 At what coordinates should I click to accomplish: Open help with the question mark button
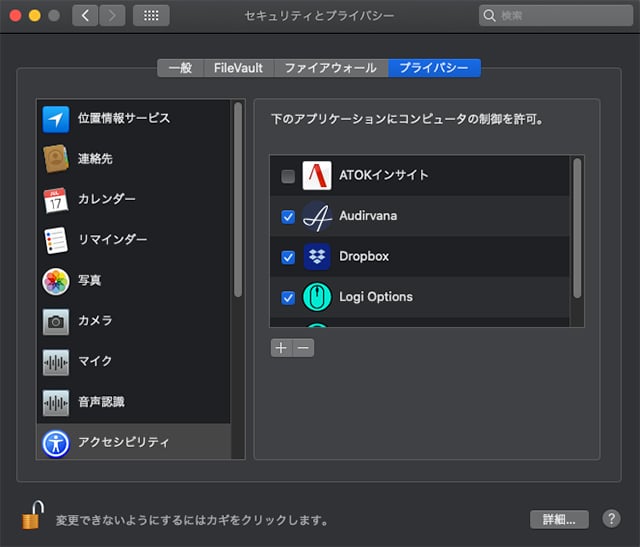point(611,519)
